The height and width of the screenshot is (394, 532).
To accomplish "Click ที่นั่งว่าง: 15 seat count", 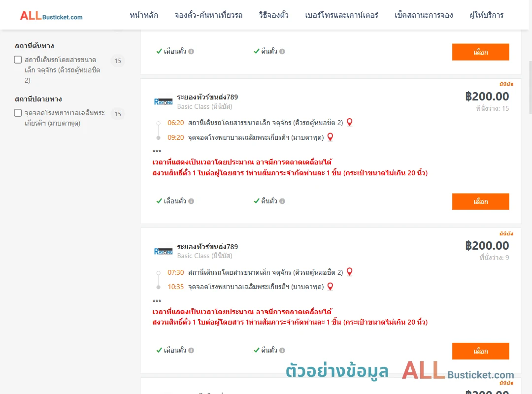I will [x=492, y=108].
